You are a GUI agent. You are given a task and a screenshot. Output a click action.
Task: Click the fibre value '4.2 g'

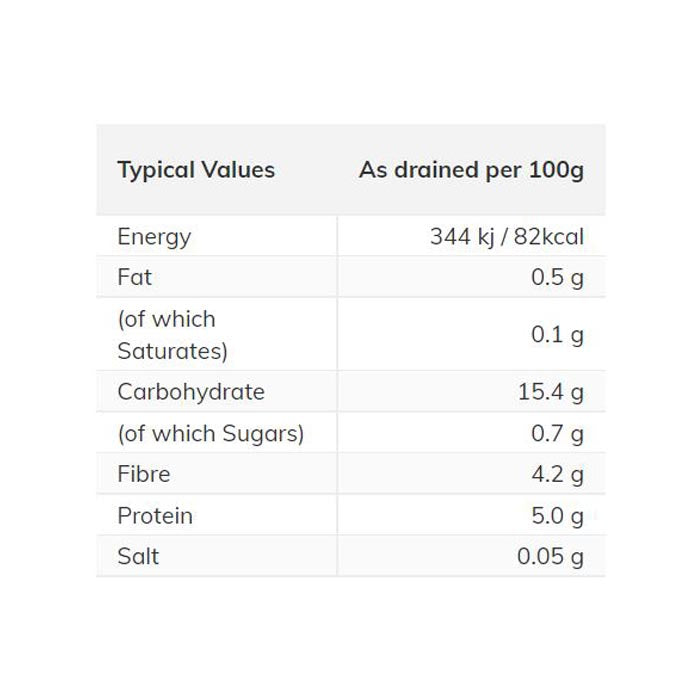click(x=557, y=474)
